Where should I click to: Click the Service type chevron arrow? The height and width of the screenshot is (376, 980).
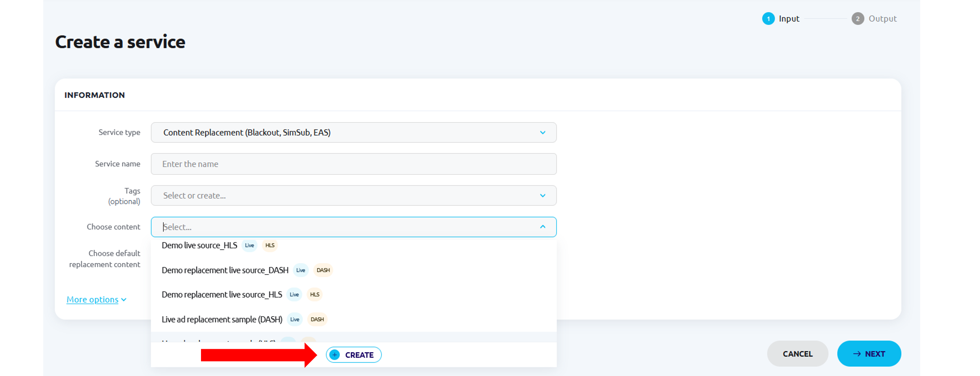[x=543, y=133]
